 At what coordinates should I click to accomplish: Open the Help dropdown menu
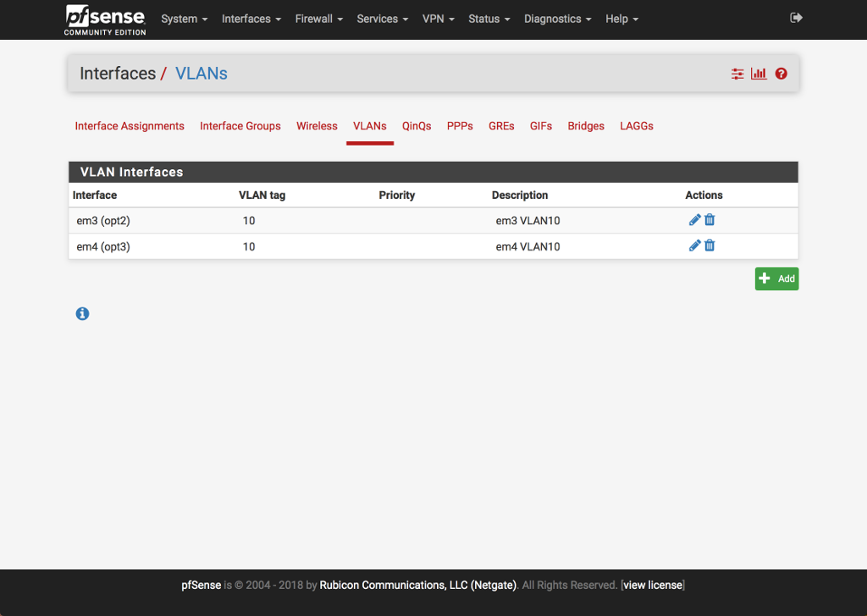[621, 19]
